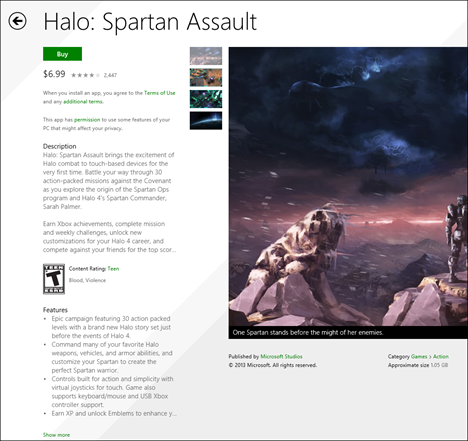Viewport: 468px width, 441px height.
Task: Click the 'Controls built for action' bullet
Action: click(x=112, y=392)
